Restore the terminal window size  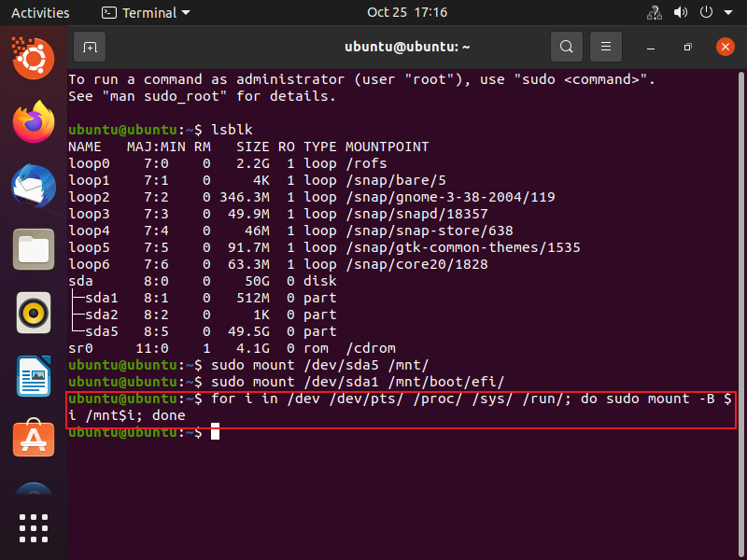click(x=687, y=46)
